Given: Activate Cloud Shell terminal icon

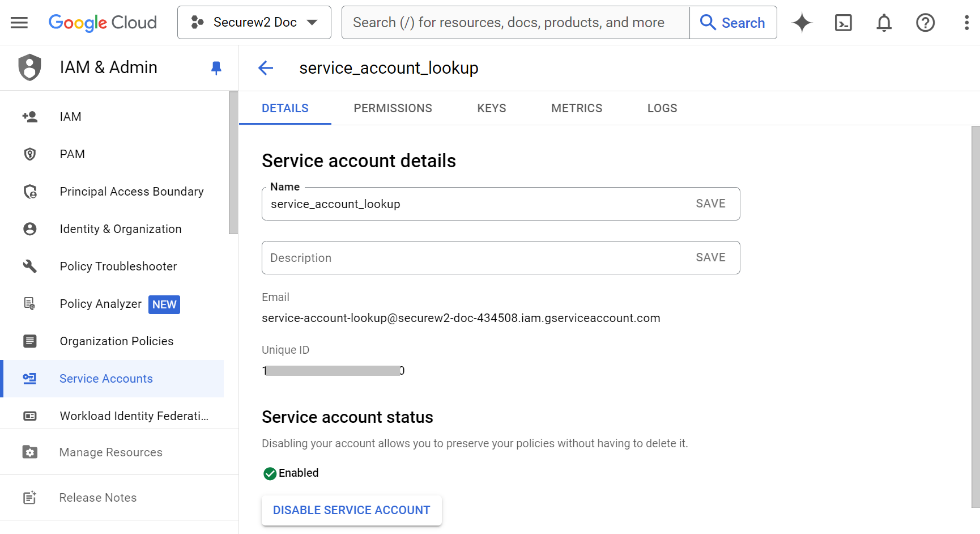Looking at the screenshot, I should click(x=843, y=23).
